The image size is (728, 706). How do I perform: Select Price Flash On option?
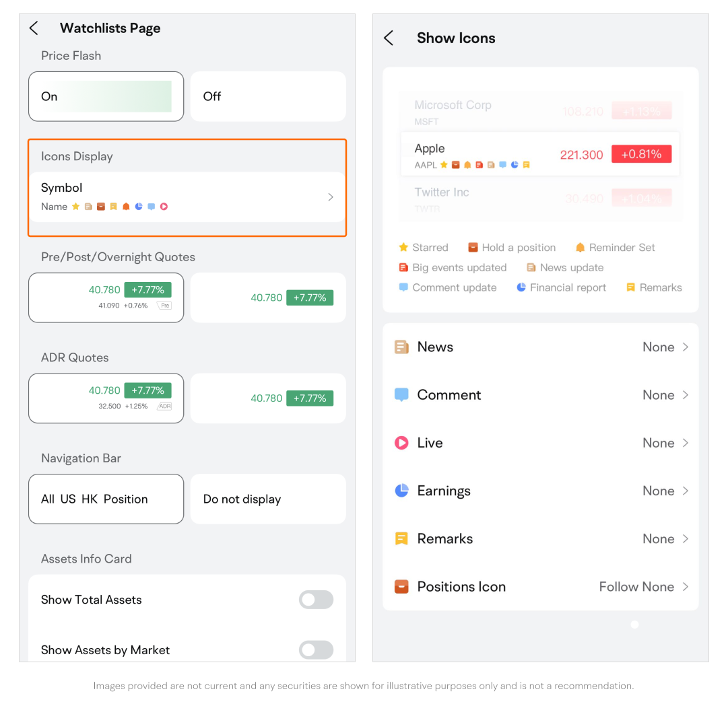pos(106,96)
